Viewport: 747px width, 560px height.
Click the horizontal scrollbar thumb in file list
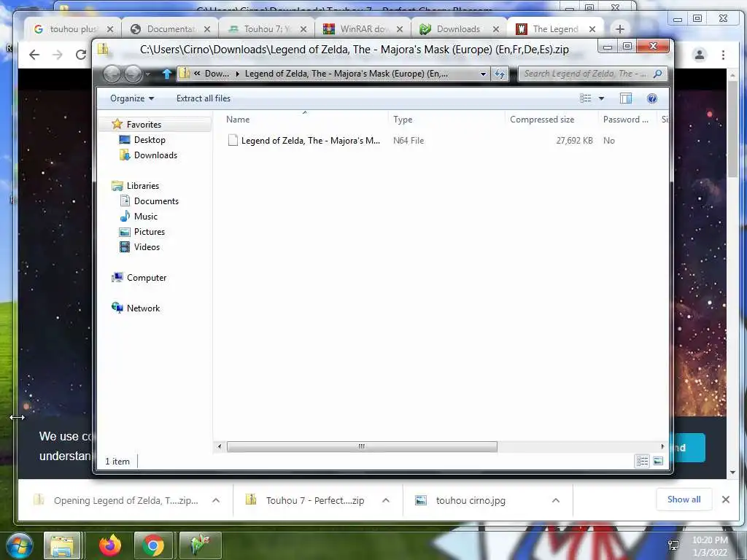pos(362,446)
